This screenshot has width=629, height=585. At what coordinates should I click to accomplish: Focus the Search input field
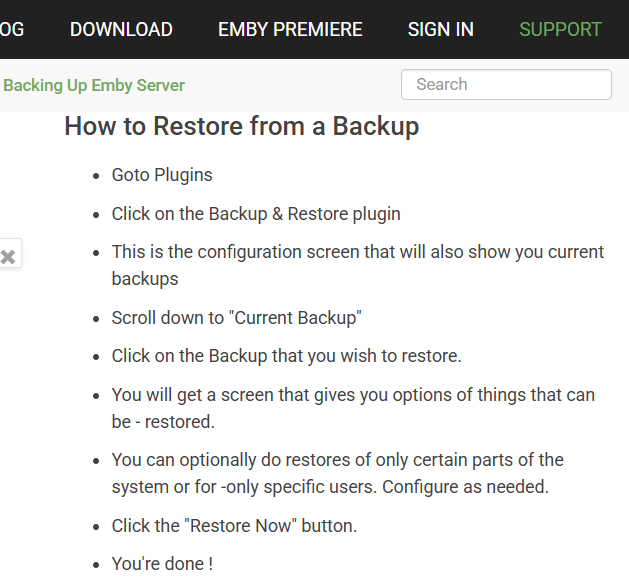pos(506,84)
